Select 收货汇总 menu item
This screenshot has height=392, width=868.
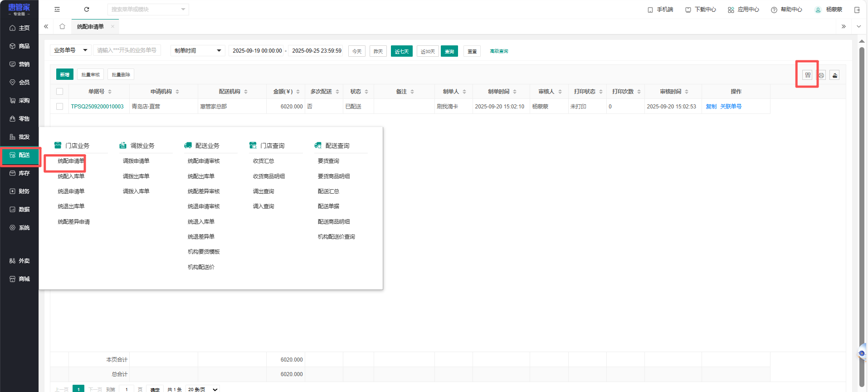click(x=263, y=161)
